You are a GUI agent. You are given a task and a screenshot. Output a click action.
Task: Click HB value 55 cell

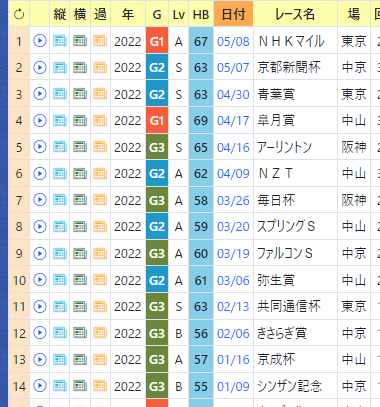201,386
